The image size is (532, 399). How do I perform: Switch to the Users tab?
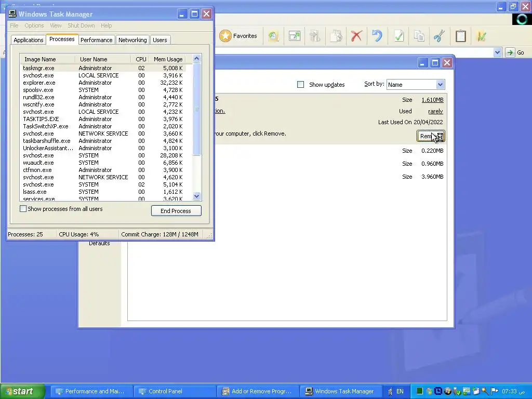(160, 40)
